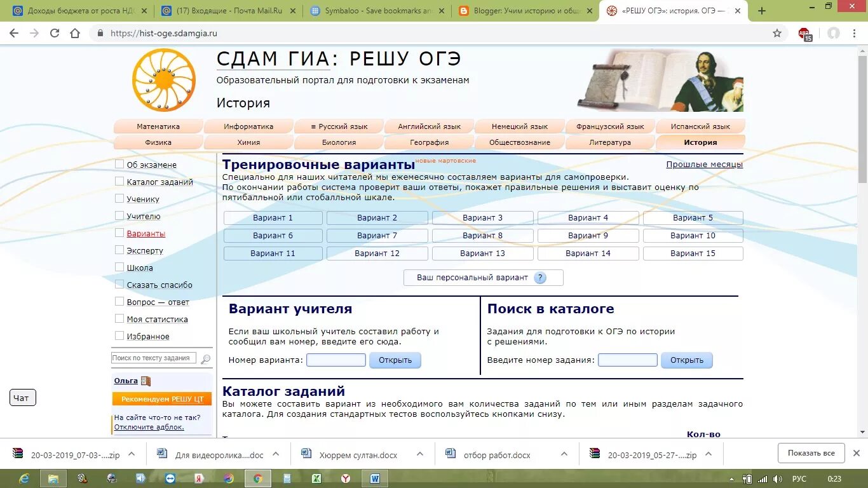Click the book icon next to Ольга
The image size is (868, 488).
pos(146,381)
